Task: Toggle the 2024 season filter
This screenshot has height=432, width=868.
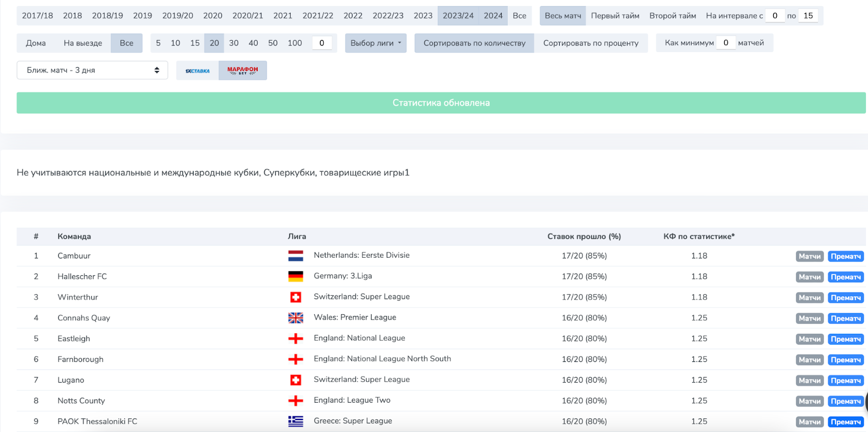Action: 493,16
